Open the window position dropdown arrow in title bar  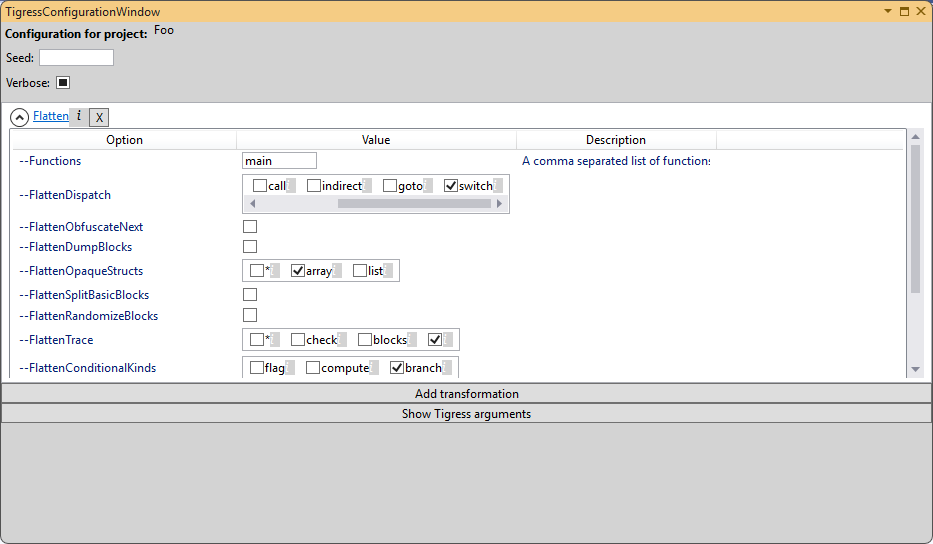click(887, 11)
